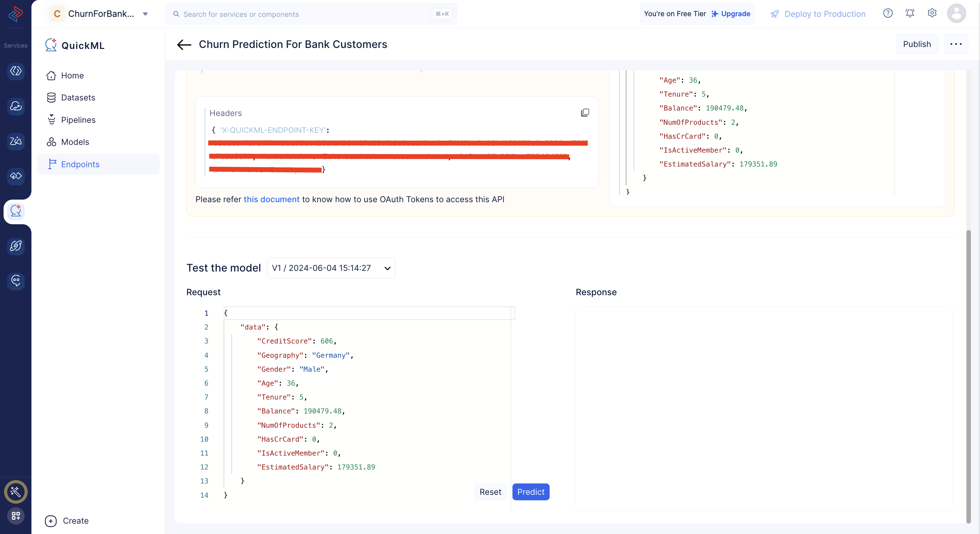980x534 pixels.
Task: Click the Predict button
Action: click(x=531, y=492)
